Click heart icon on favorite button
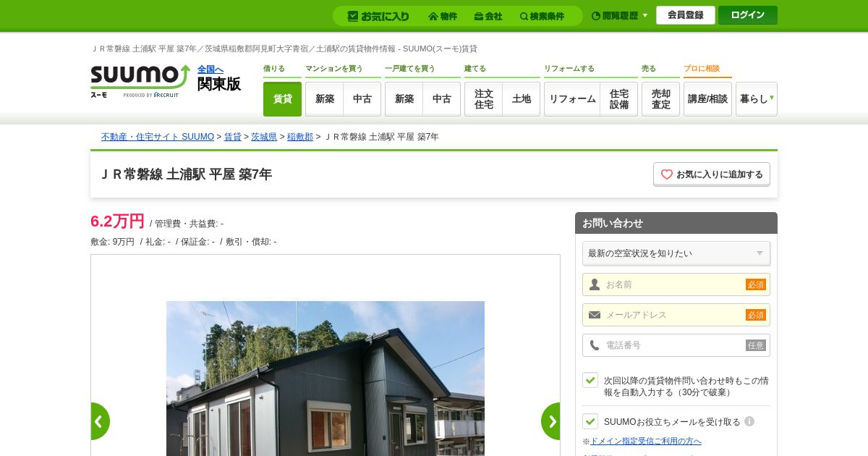 (667, 174)
